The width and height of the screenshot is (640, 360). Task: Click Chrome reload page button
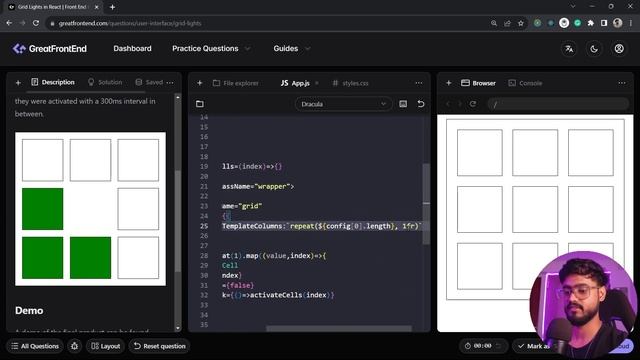click(x=36, y=23)
